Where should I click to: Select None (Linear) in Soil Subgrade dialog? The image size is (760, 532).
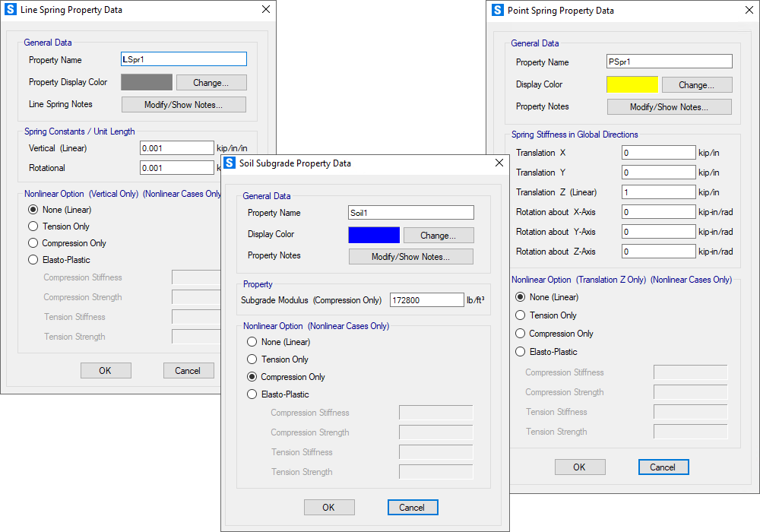[x=252, y=342]
